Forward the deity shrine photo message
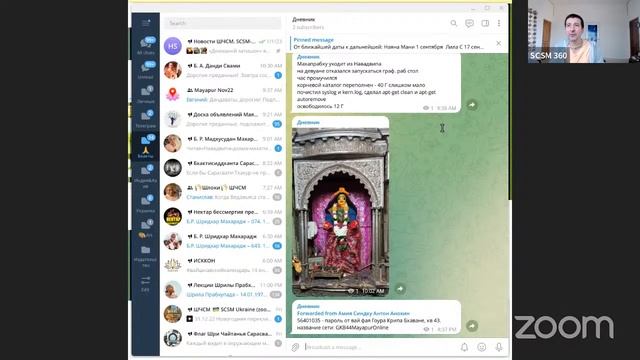The image size is (640, 360). pyautogui.click(x=400, y=289)
